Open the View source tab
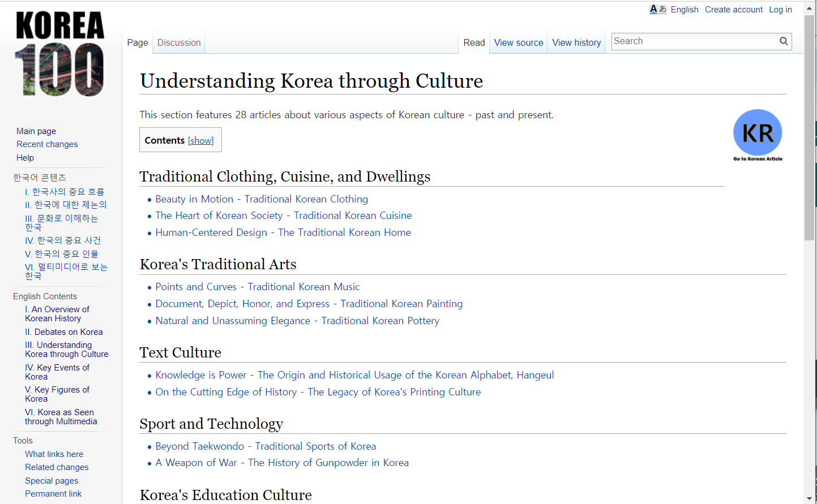This screenshot has width=817, height=504. [x=518, y=43]
